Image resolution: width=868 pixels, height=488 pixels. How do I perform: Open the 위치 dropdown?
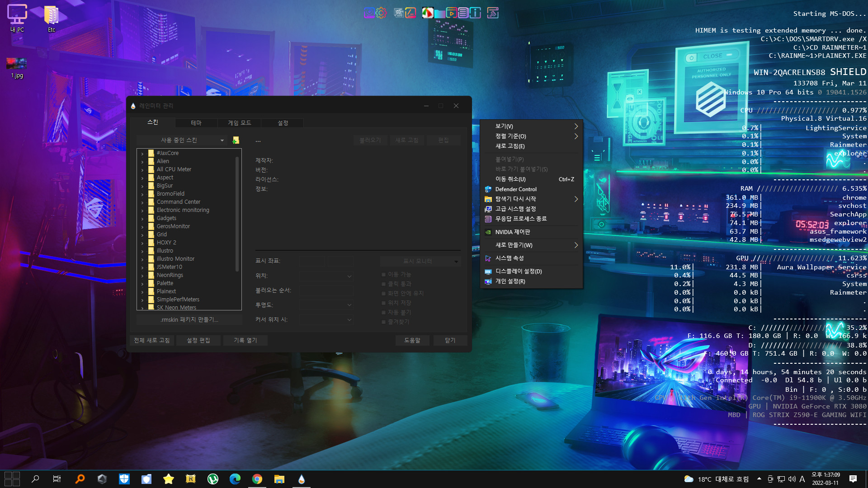click(326, 276)
